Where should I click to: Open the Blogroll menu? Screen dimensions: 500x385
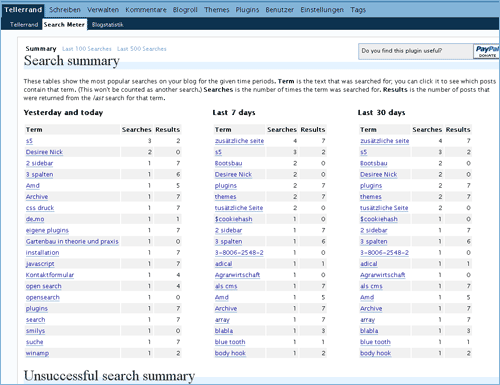click(x=185, y=10)
